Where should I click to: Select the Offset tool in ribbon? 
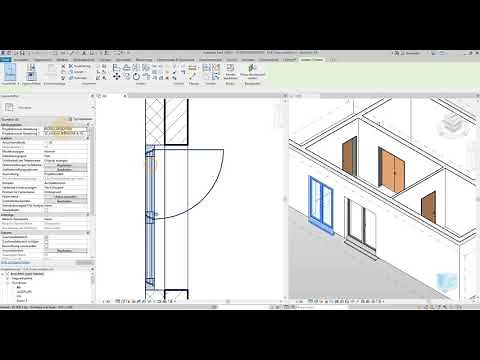(x=126, y=68)
